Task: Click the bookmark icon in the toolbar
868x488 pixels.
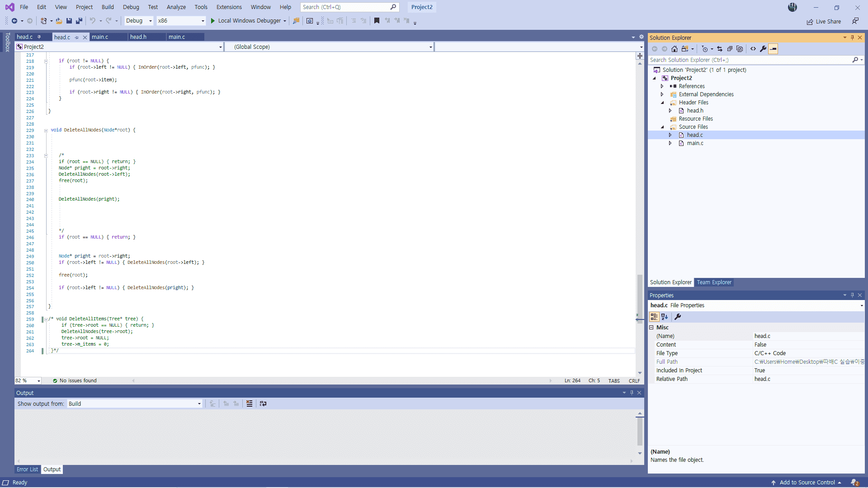Action: pos(377,21)
